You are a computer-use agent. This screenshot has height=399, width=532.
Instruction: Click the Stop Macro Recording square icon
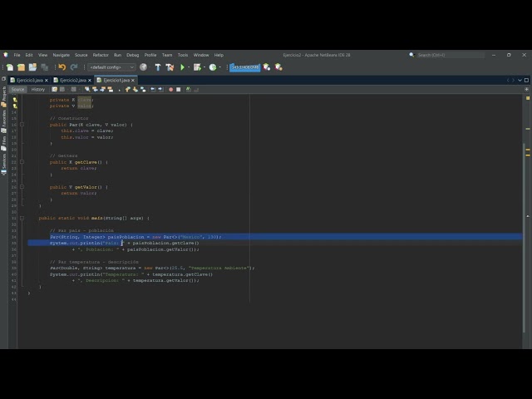pos(179,90)
